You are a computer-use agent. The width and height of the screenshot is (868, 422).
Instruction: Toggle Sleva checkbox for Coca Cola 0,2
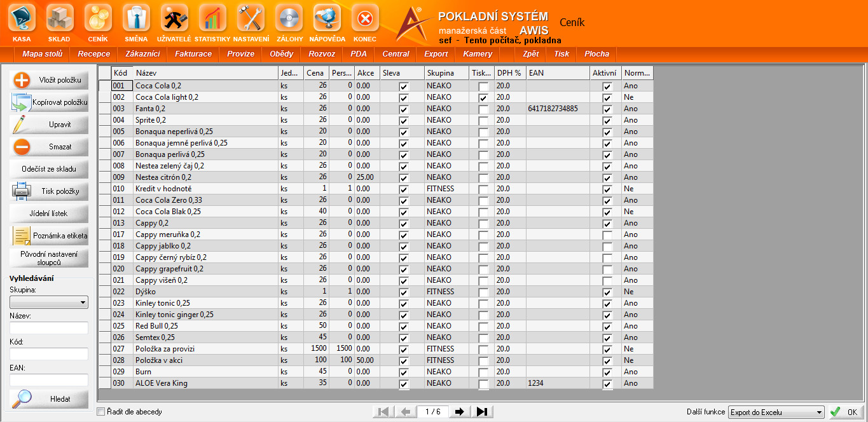pos(404,86)
